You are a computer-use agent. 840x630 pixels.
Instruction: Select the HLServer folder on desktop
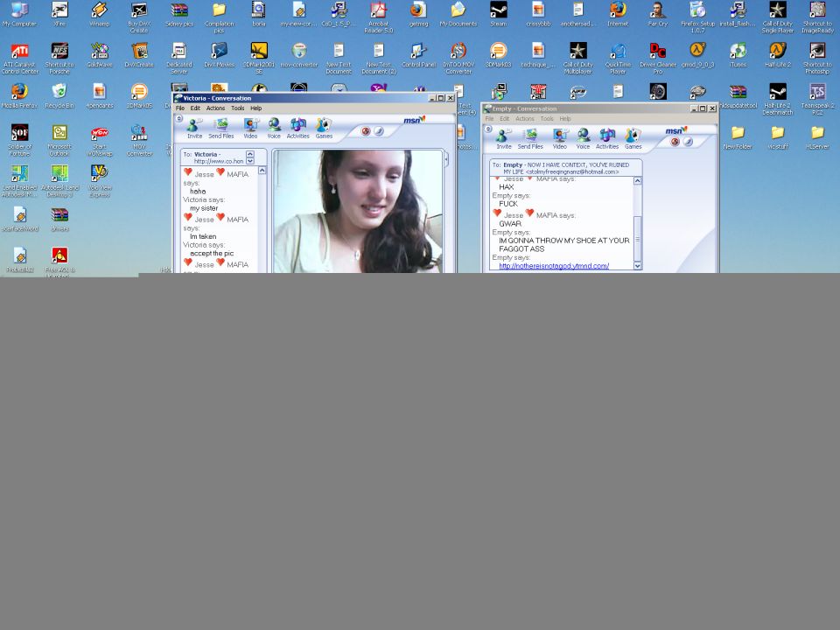click(817, 136)
